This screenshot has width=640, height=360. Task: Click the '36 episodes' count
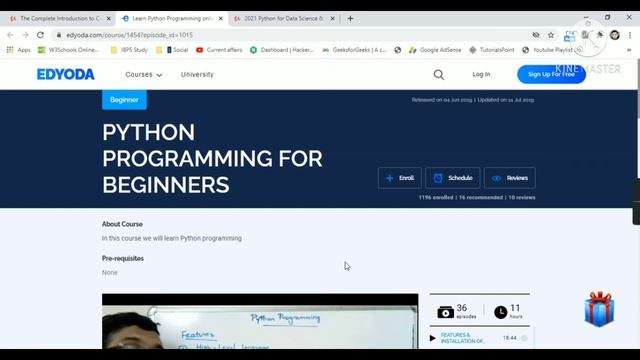click(x=457, y=311)
